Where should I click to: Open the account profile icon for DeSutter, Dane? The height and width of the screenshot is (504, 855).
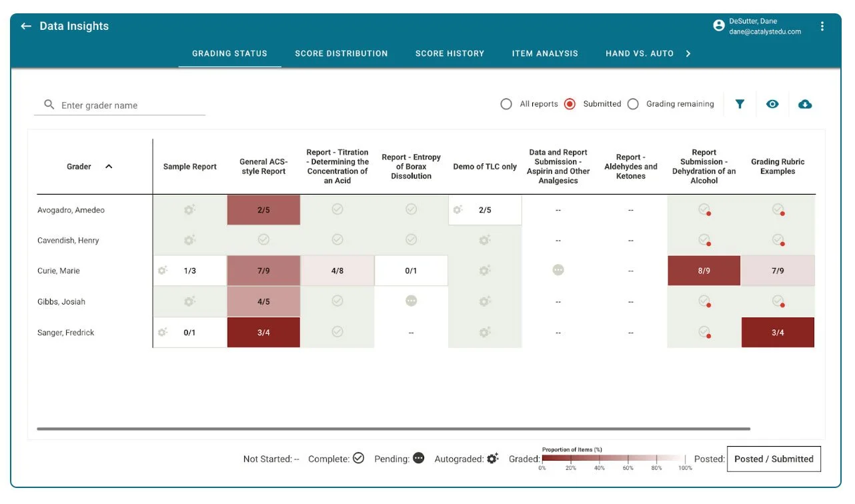[x=718, y=25]
